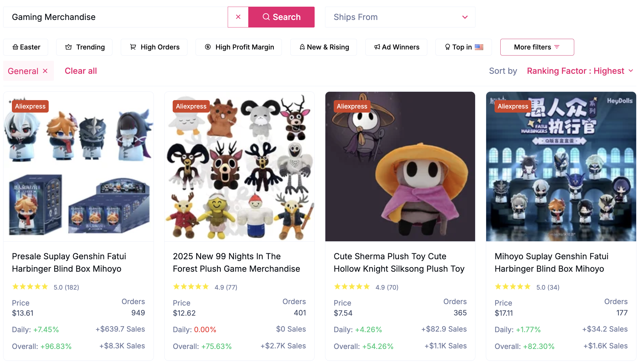Click the Clear all link

click(81, 71)
